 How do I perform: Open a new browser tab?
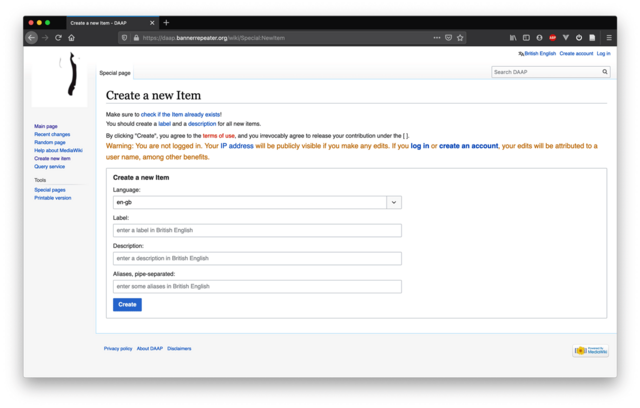166,22
